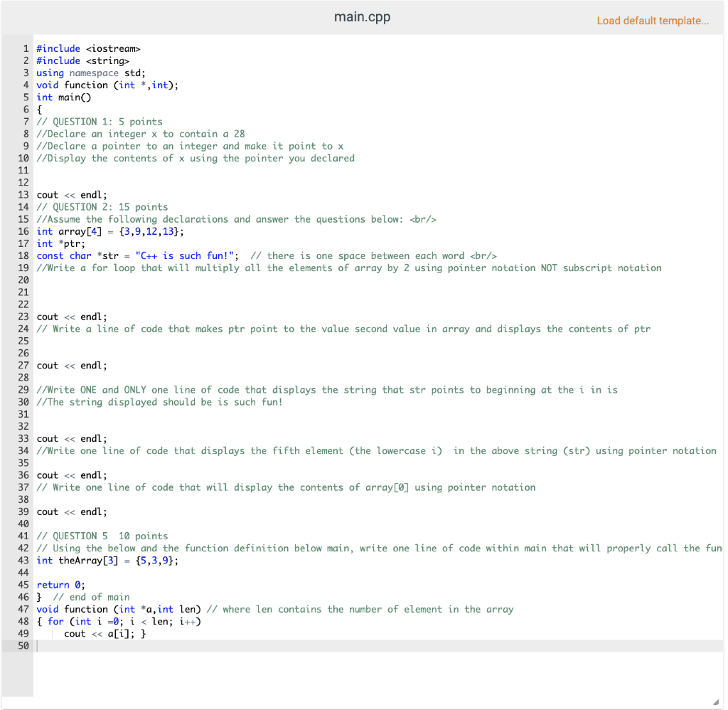The width and height of the screenshot is (728, 710).
Task: Click line number 16 in the gutter
Action: tap(23, 231)
